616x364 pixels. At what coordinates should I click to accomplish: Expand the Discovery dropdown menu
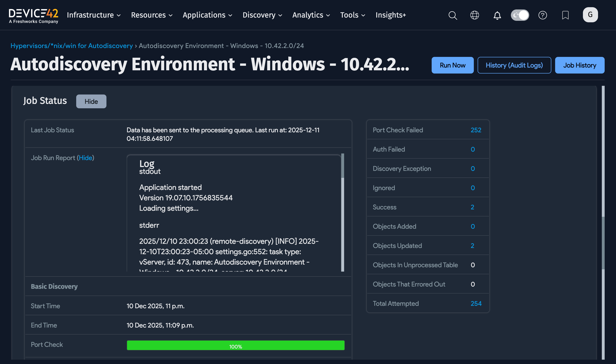262,15
